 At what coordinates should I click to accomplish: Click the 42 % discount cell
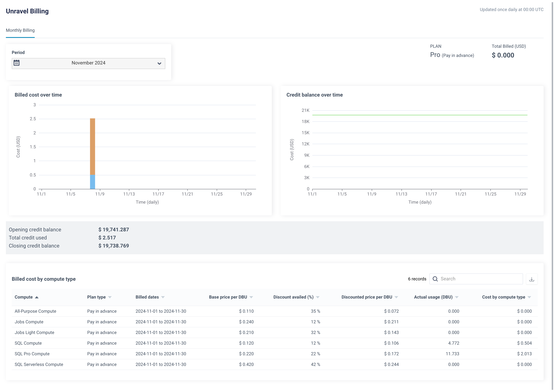point(316,364)
